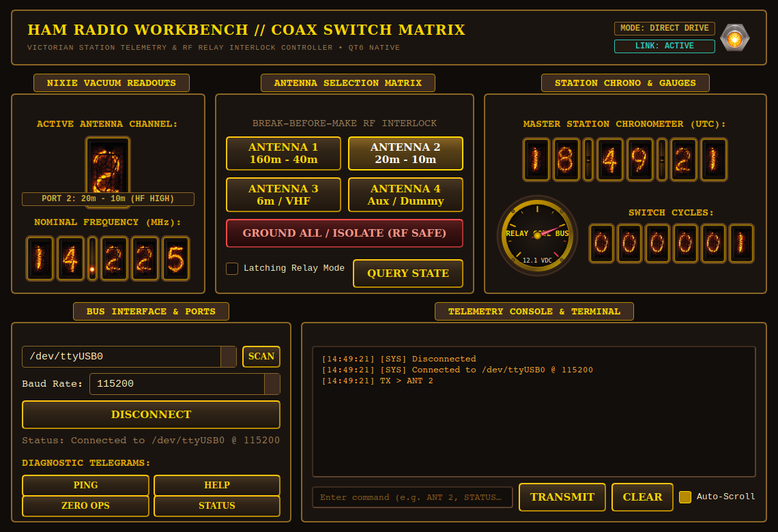778x532 pixels.
Task: Click the MODE: DIRECT DRIVE badge
Action: (665, 28)
